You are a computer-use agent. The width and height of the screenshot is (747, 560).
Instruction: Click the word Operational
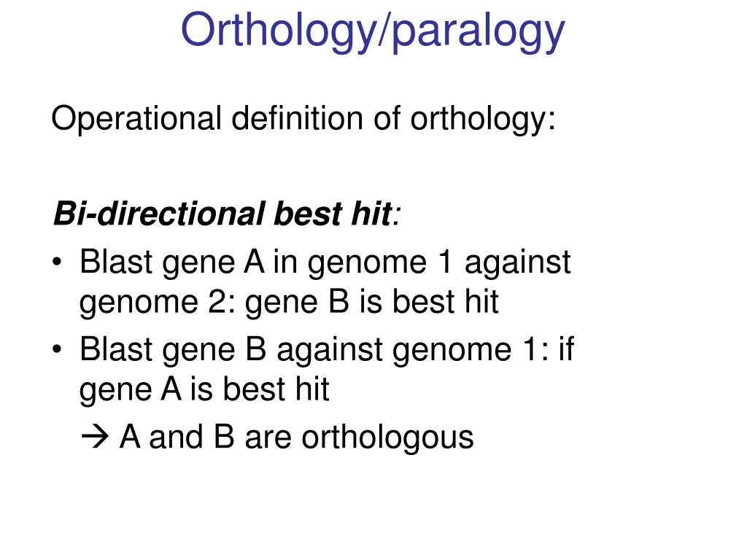pos(136,119)
